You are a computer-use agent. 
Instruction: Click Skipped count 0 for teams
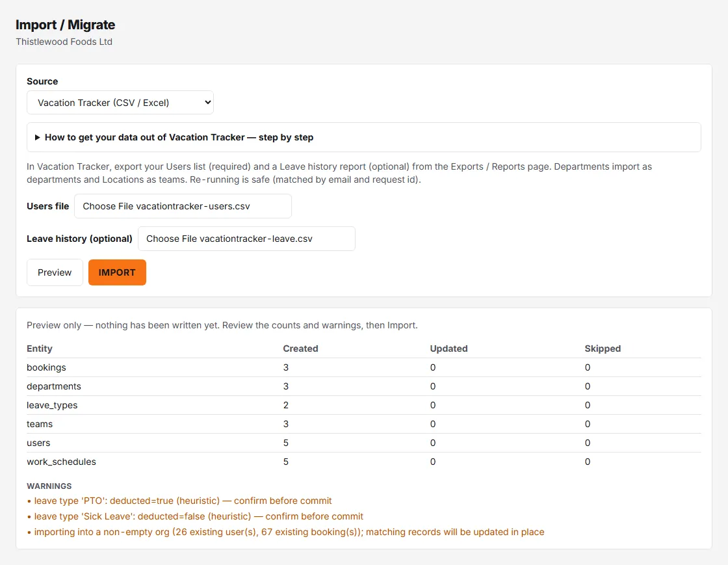(588, 424)
